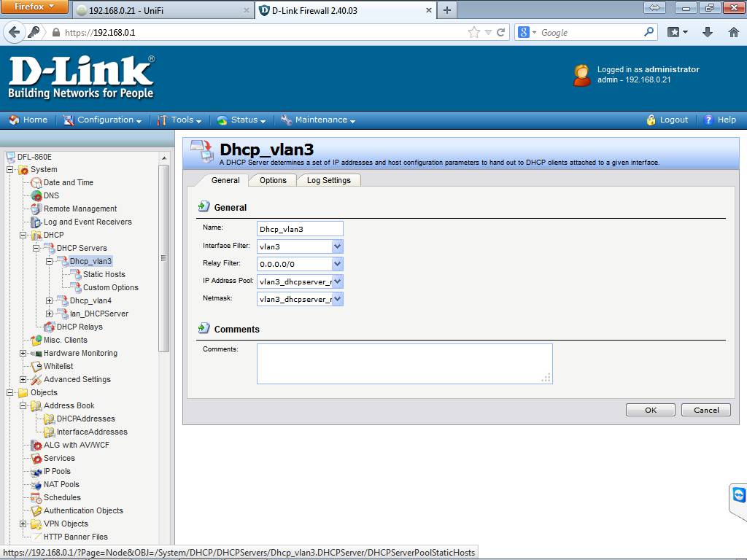Click the Authentication Objects icon
Screen dimensions: 747x560
[36, 511]
